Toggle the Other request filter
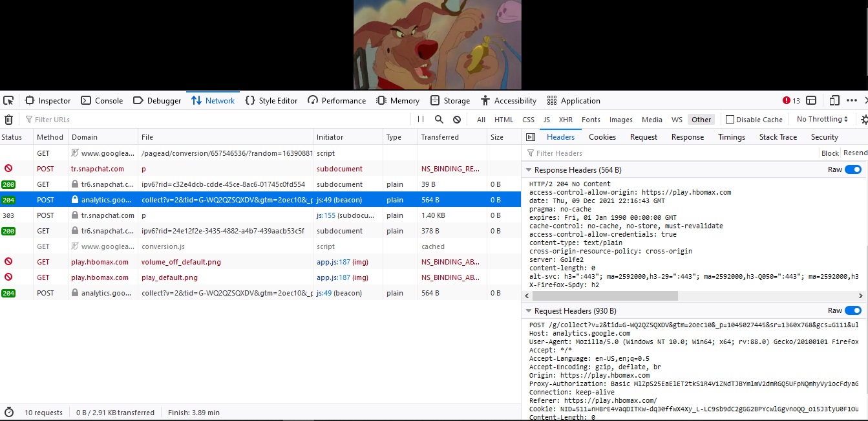The width and height of the screenshot is (868, 421). tap(701, 120)
